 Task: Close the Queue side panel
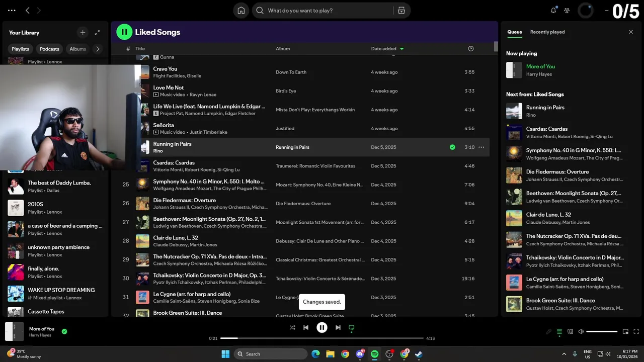[631, 32]
